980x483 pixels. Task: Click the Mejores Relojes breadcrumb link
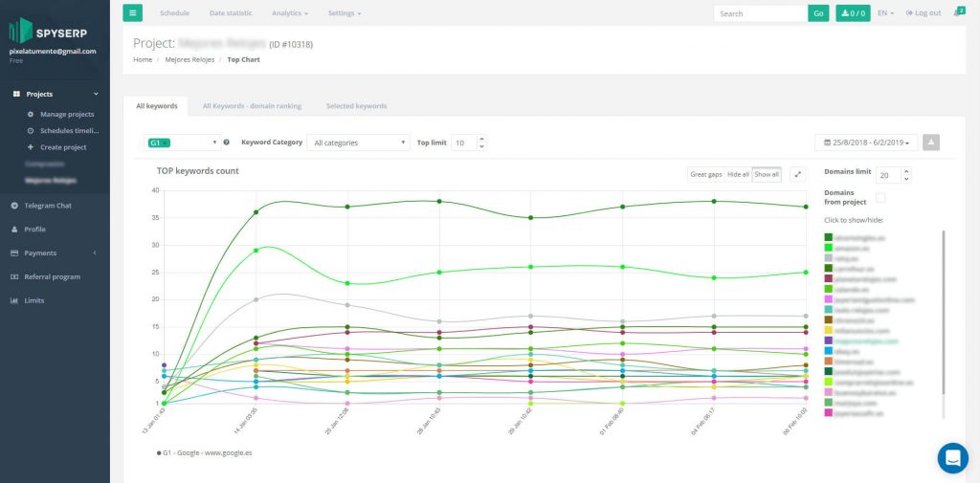[189, 60]
